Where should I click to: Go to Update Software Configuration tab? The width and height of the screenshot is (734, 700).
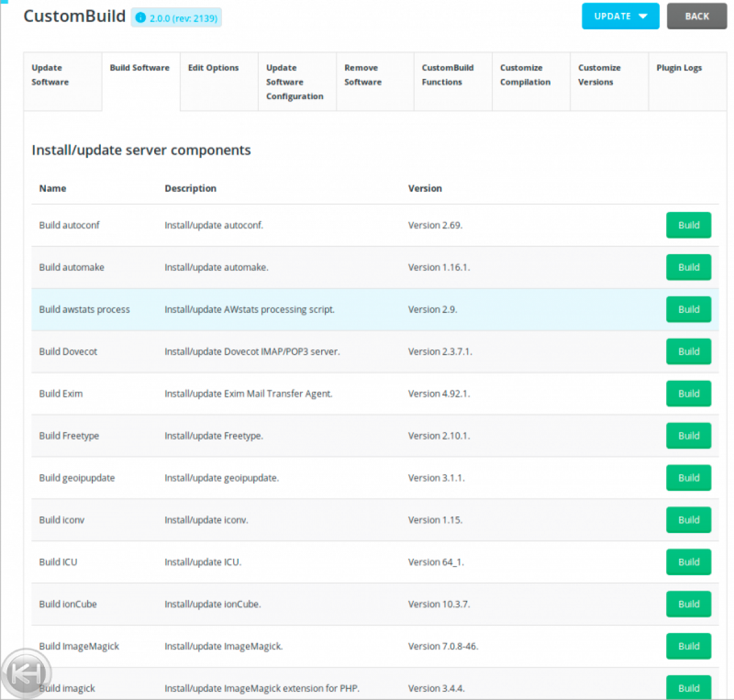coord(294,82)
